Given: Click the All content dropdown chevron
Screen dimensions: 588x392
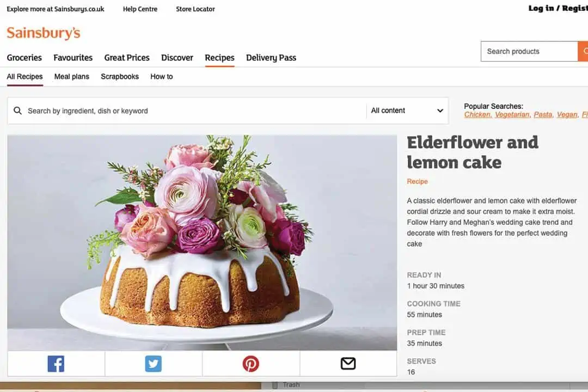Looking at the screenshot, I should point(440,111).
